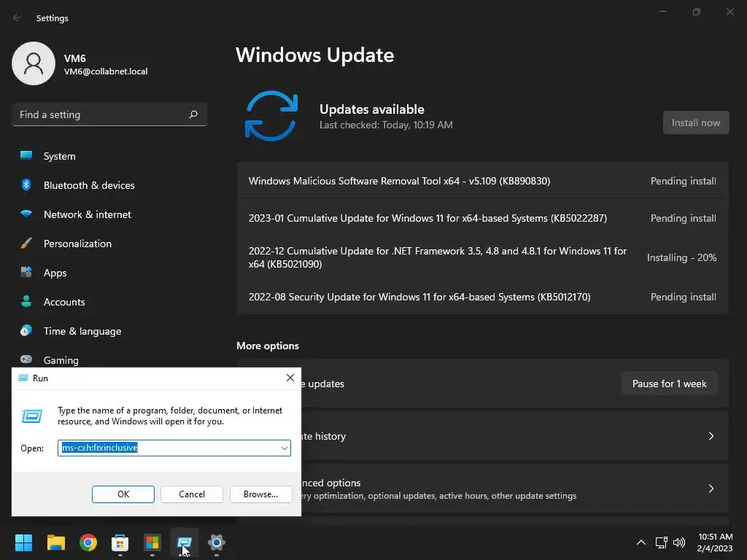The width and height of the screenshot is (747, 560).
Task: Open the clock showing 10:51 AM
Action: coord(715,542)
